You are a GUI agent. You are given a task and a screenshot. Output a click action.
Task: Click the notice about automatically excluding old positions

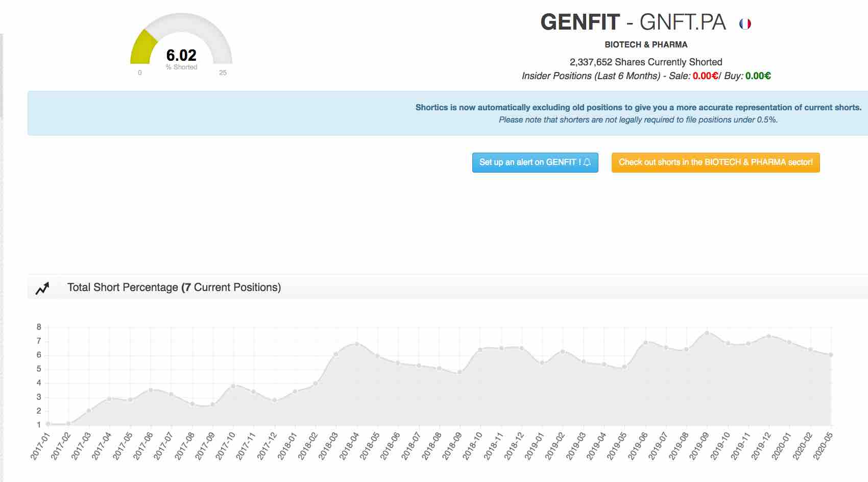coord(638,107)
